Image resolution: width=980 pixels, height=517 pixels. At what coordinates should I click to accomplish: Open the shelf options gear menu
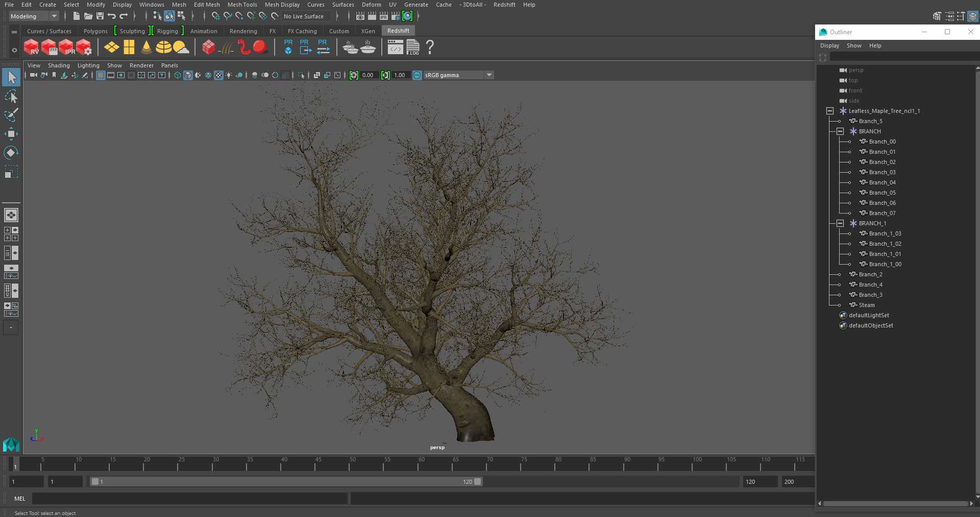coord(14,50)
